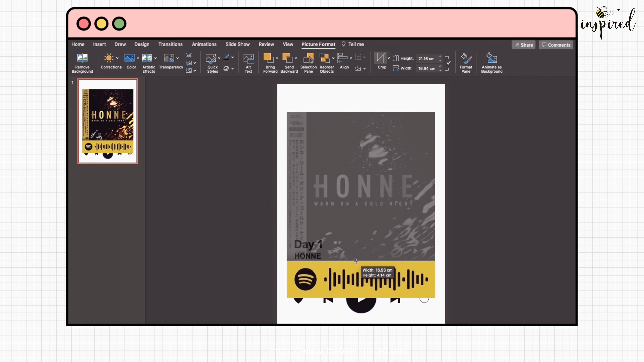The height and width of the screenshot is (362, 644).
Task: Click the red window close circle
Action: click(x=84, y=24)
